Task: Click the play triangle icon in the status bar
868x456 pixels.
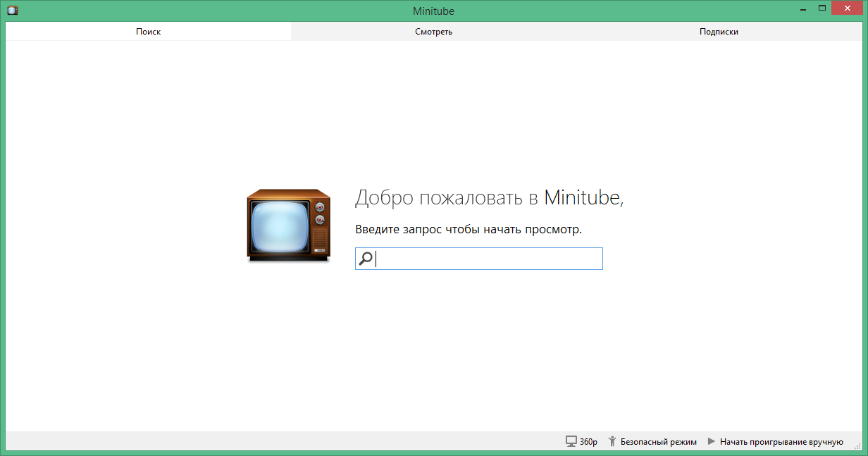Action: 712,441
